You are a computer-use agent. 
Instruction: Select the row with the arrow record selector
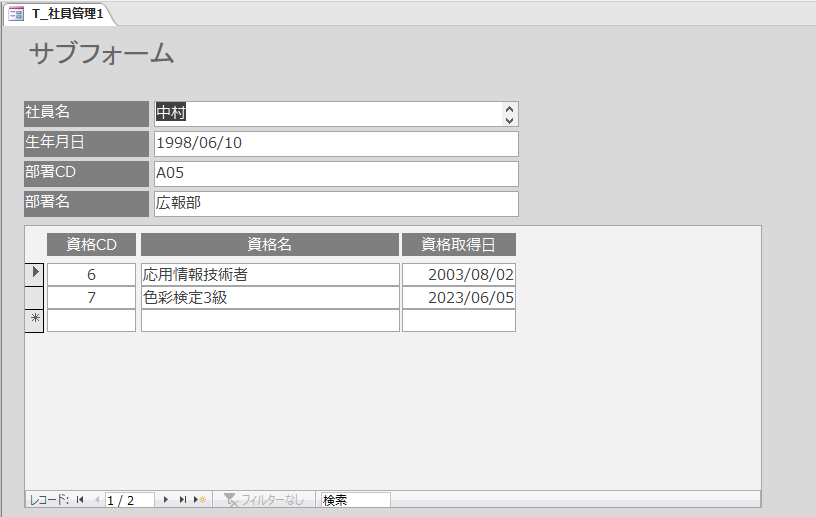34,274
